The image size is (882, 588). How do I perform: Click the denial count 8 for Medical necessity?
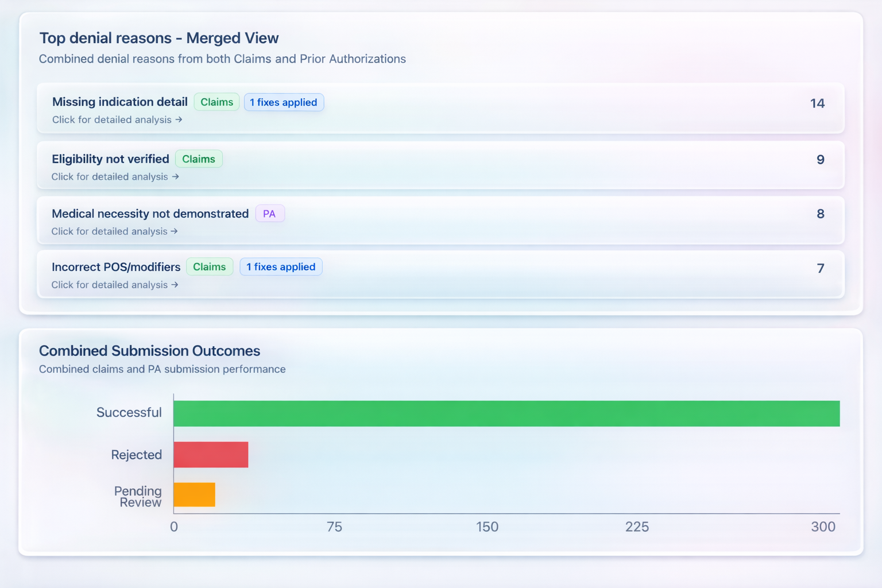820,214
